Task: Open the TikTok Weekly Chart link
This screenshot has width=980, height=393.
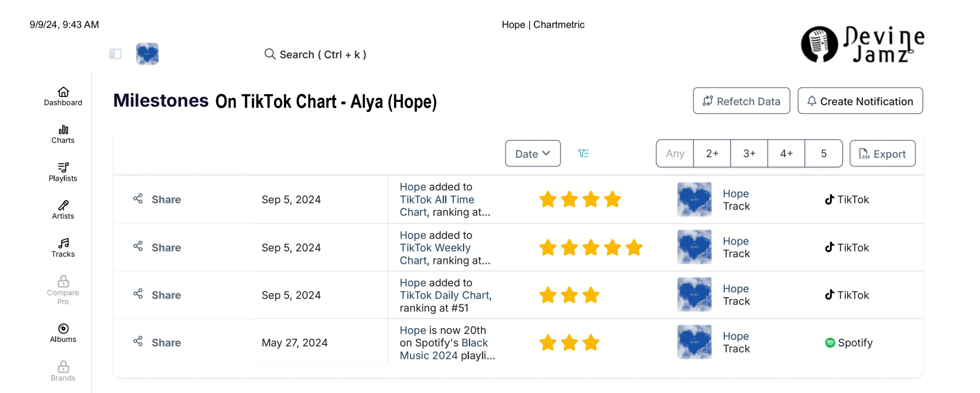Action: click(x=435, y=248)
